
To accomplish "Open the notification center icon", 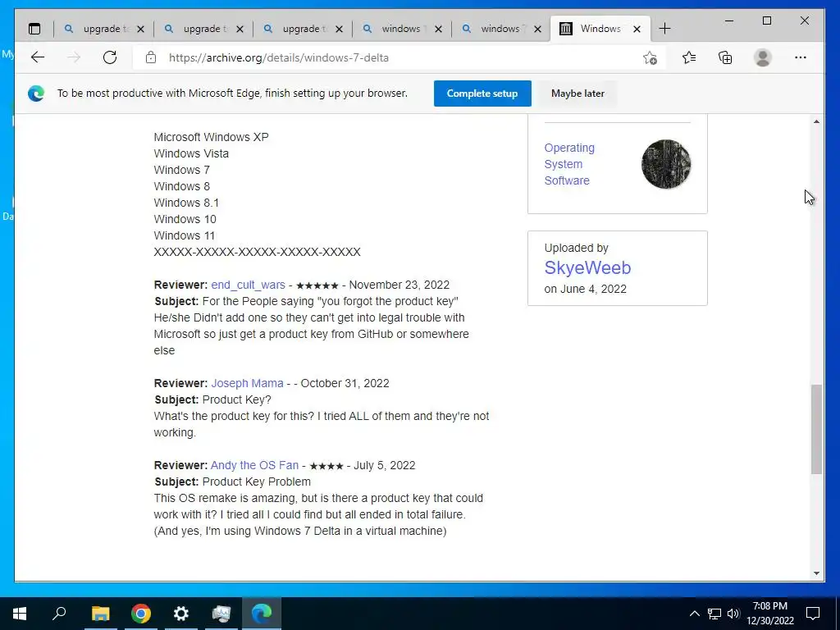I will [x=813, y=614].
